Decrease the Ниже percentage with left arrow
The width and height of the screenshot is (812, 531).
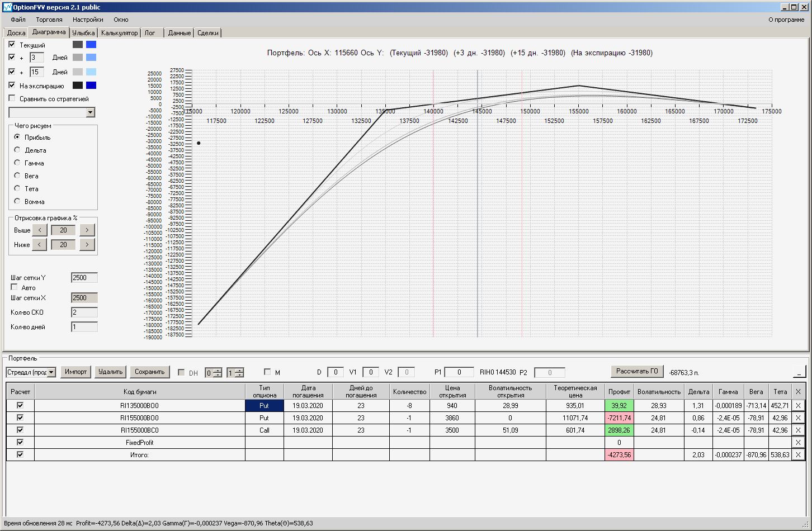(39, 244)
